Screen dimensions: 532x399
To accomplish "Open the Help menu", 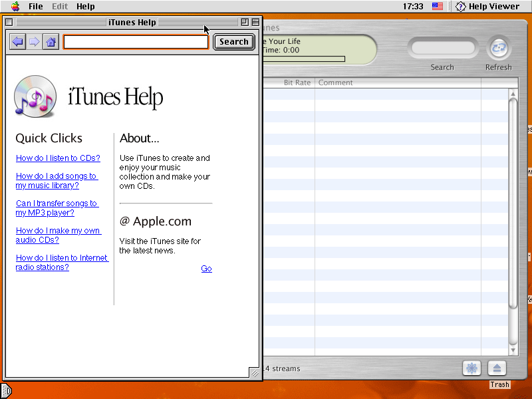I will click(x=86, y=6).
